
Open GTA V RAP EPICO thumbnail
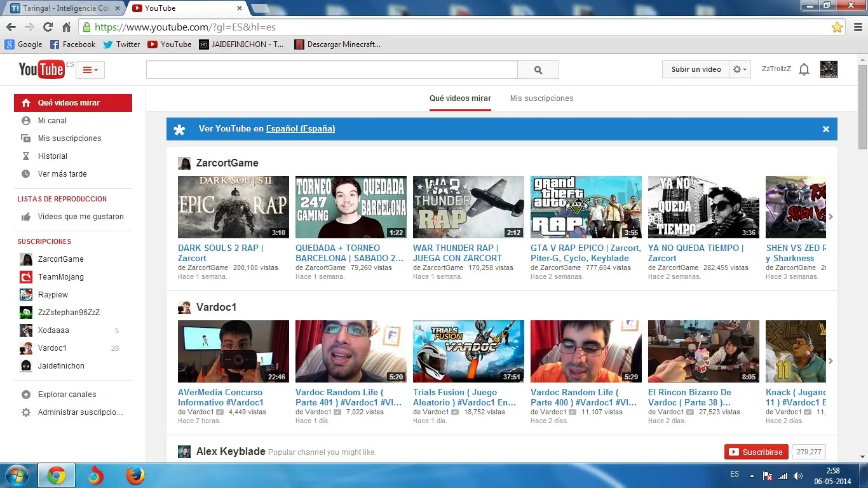click(x=586, y=207)
